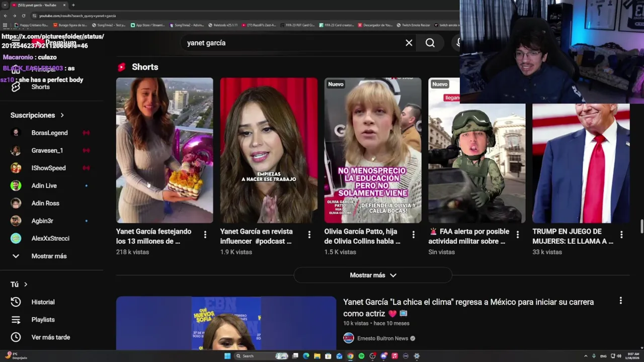Open options menu for 'Yanet García festejando' short
The height and width of the screenshot is (362, 644).
(x=205, y=234)
